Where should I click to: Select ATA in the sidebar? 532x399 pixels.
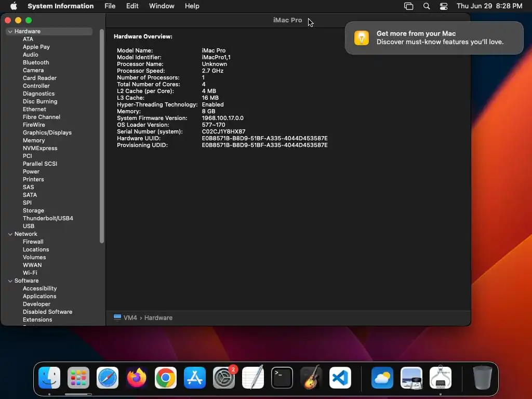28,39
